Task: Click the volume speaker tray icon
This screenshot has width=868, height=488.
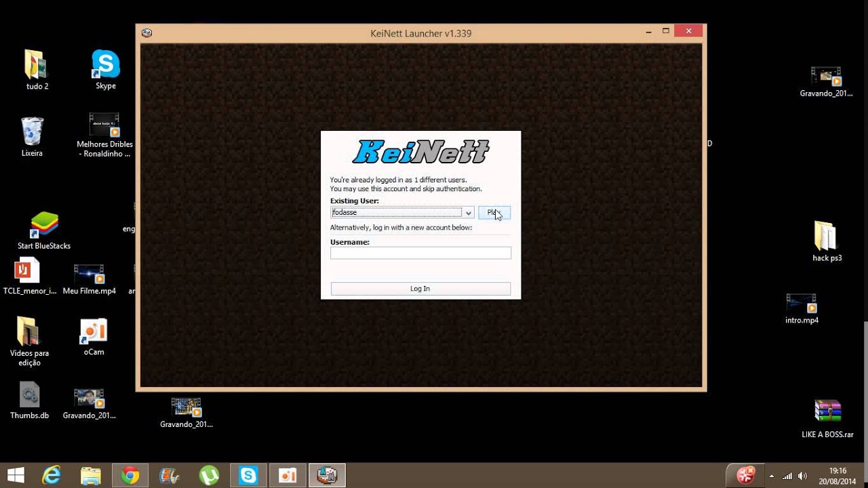Action: pyautogui.click(x=803, y=476)
